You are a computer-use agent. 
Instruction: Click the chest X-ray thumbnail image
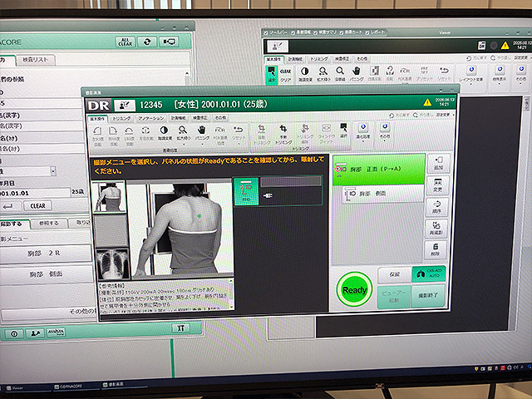[x=113, y=264]
